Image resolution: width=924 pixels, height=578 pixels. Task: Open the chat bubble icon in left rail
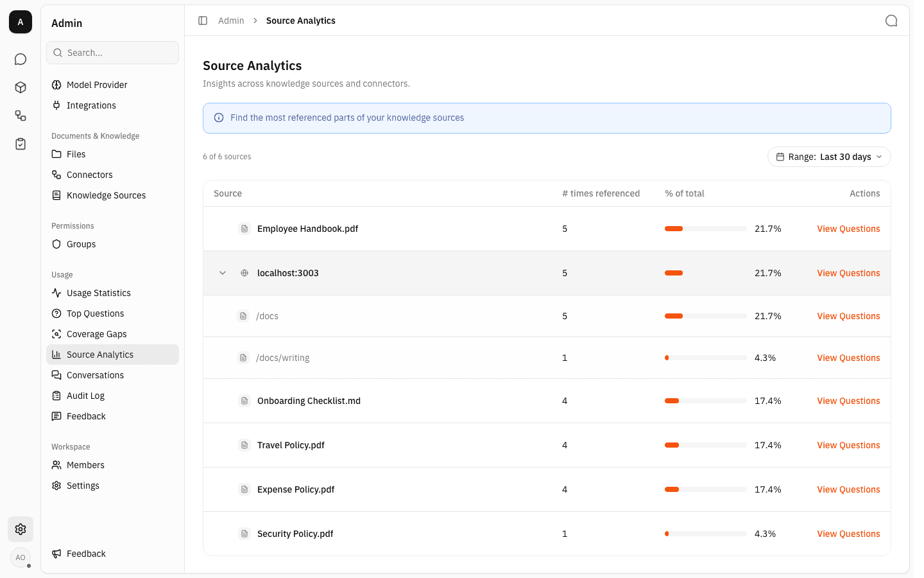(21, 59)
